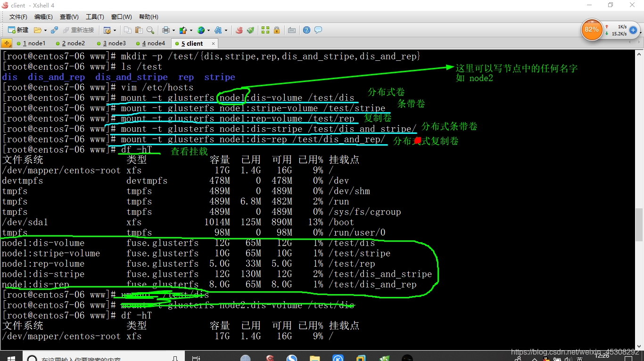644x361 pixels.
Task: Click the disconnect link icon
Action: (x=54, y=30)
